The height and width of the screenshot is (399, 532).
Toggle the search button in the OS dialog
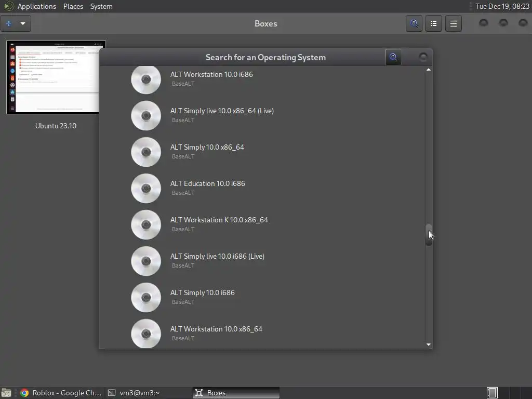(393, 57)
